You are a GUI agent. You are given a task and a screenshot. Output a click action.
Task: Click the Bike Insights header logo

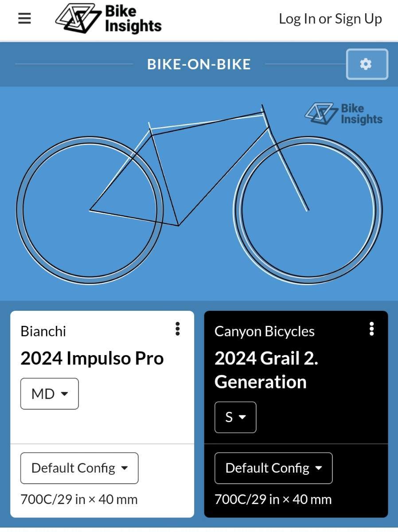(x=108, y=19)
